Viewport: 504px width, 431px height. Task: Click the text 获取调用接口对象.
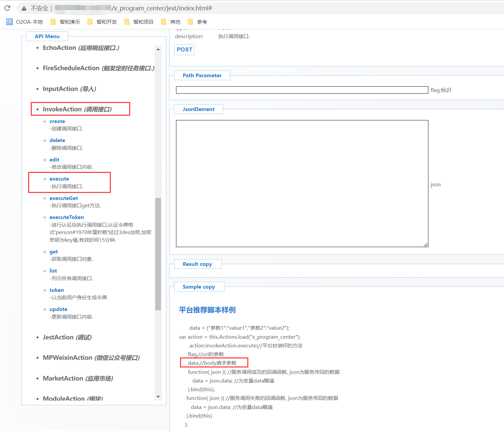pyautogui.click(x=71, y=259)
